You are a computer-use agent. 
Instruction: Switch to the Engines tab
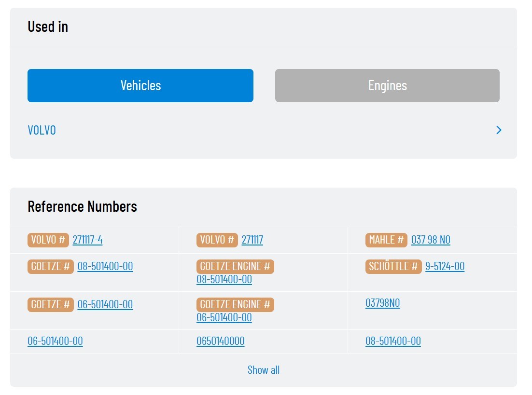click(387, 85)
